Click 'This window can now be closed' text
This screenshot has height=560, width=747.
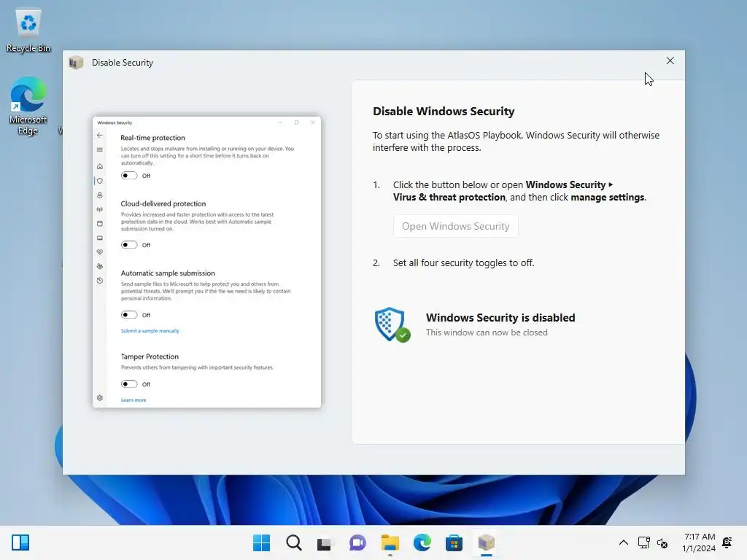point(487,332)
